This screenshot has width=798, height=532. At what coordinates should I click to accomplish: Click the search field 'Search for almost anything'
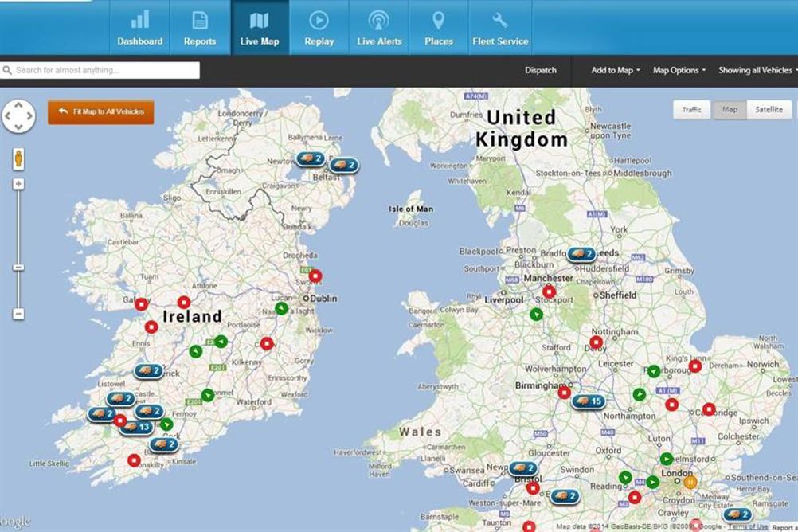tap(100, 70)
